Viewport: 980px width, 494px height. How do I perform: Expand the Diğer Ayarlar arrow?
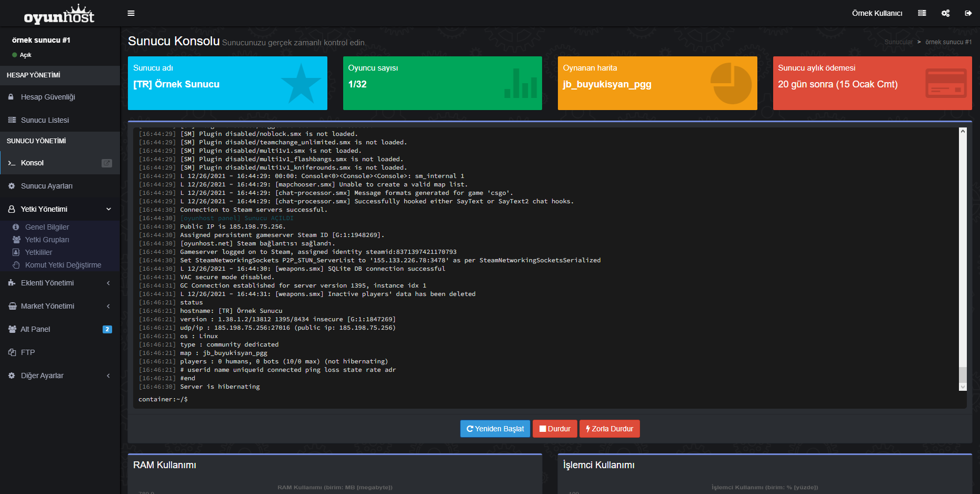pyautogui.click(x=108, y=376)
